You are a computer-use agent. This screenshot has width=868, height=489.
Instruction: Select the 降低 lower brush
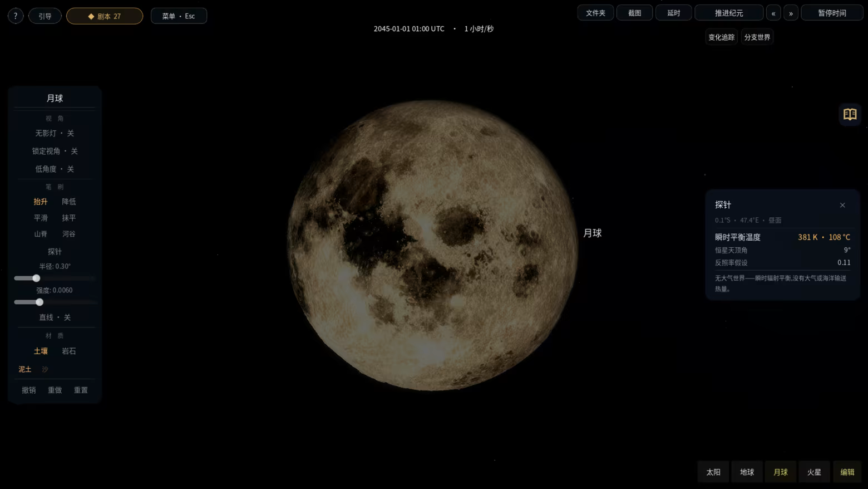pos(69,202)
